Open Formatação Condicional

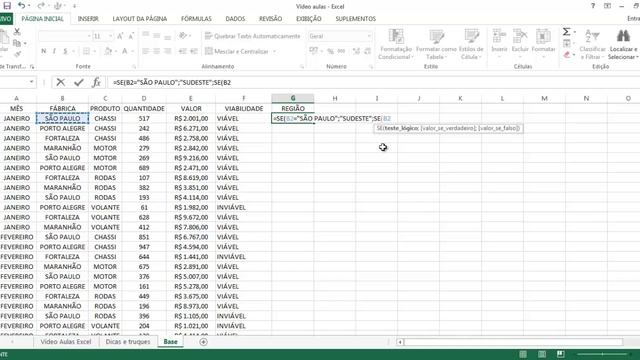coord(395,44)
